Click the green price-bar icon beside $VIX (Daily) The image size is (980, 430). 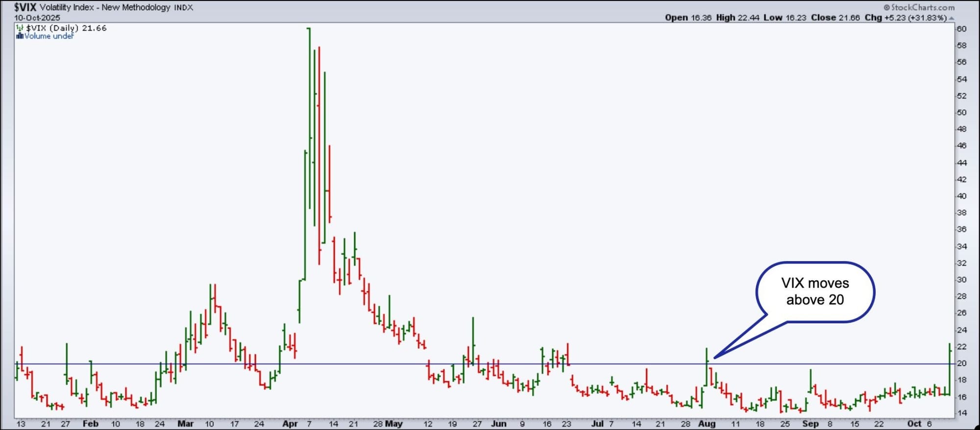[20, 28]
